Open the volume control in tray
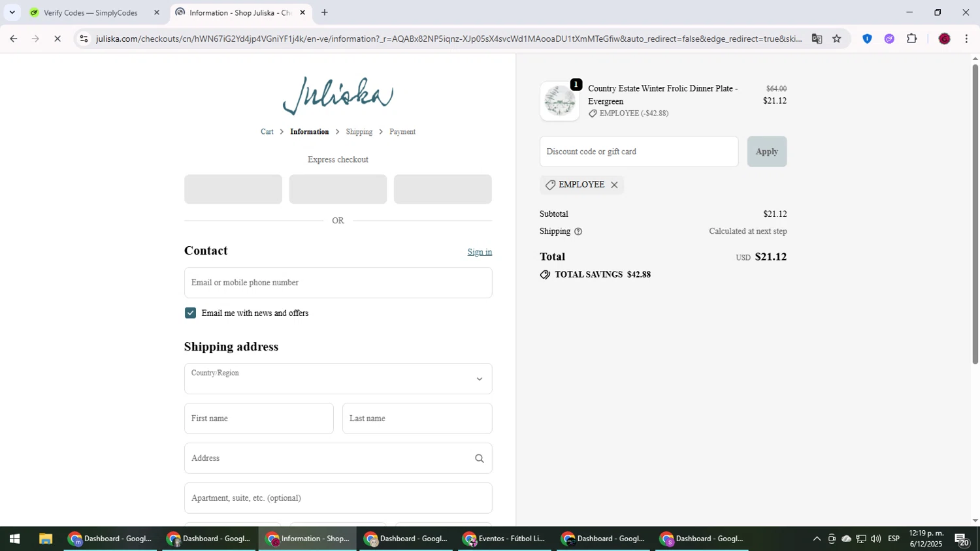The width and height of the screenshot is (980, 551). [875, 539]
